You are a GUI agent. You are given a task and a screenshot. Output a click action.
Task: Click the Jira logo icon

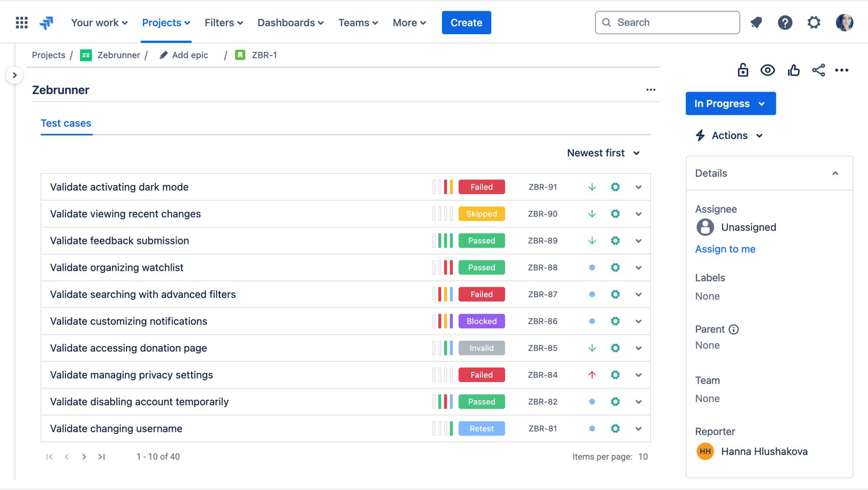[47, 22]
